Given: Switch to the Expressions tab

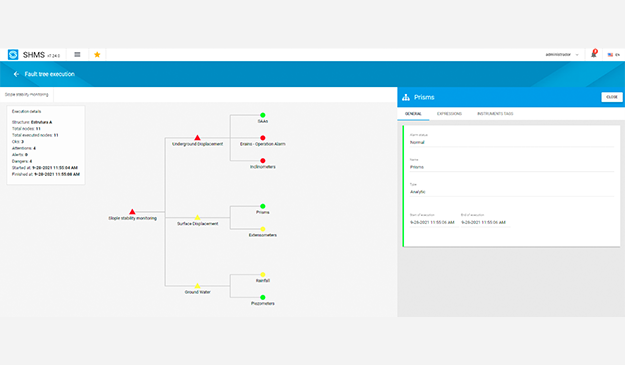Looking at the screenshot, I should pyautogui.click(x=449, y=114).
